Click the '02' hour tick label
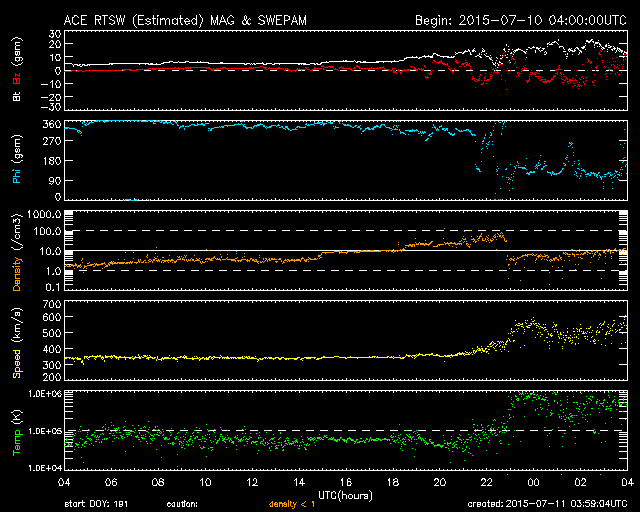Viewport: 640px width, 512px height. pyautogui.click(x=580, y=483)
